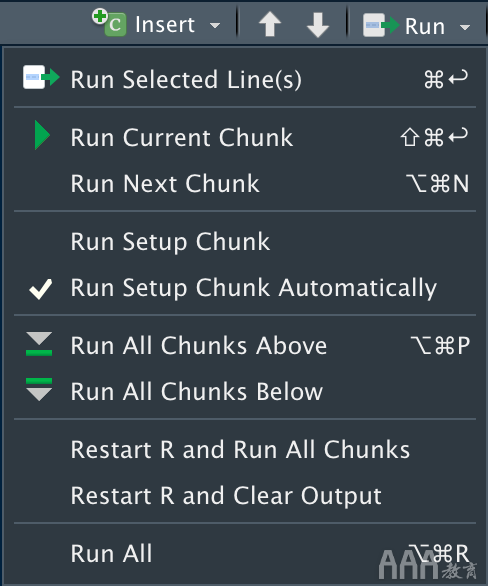
Task: Click the Insert chunk icon with green plus
Action: click(109, 23)
